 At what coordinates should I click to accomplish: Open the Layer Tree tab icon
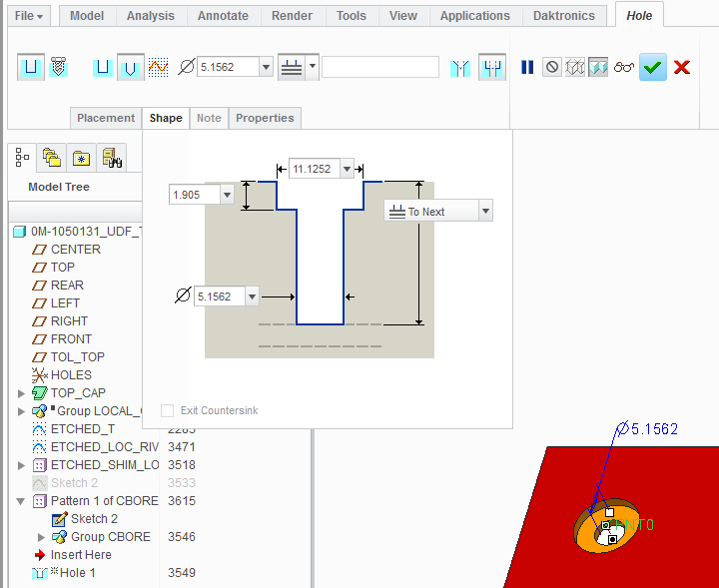51,157
